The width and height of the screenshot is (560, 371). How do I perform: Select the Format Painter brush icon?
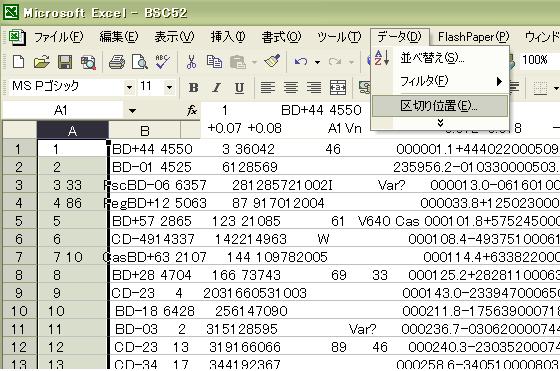[x=272, y=62]
